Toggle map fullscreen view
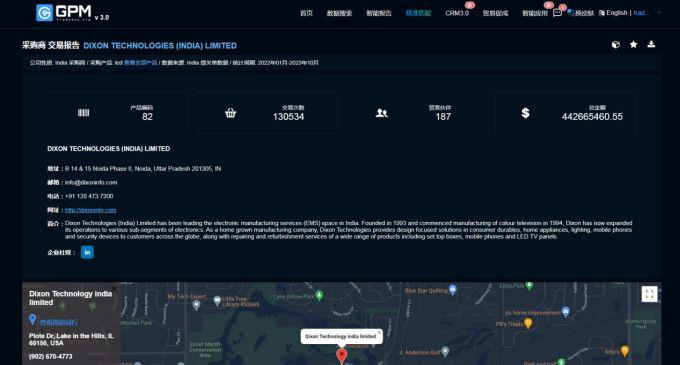The image size is (680, 365). coord(649,294)
